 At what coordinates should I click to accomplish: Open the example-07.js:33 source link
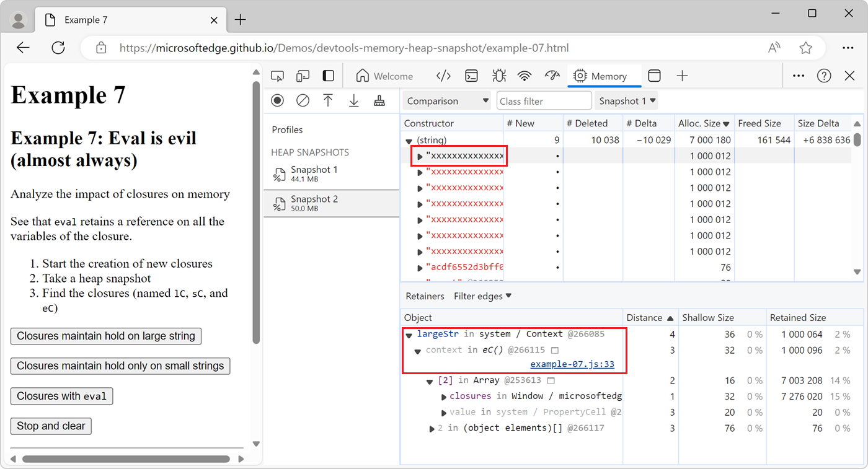(572, 364)
